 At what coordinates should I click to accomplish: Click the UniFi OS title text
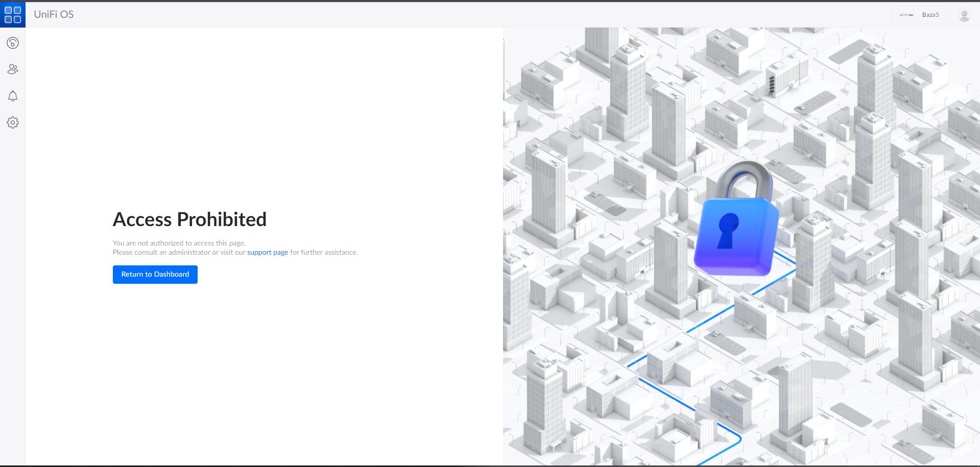(54, 14)
